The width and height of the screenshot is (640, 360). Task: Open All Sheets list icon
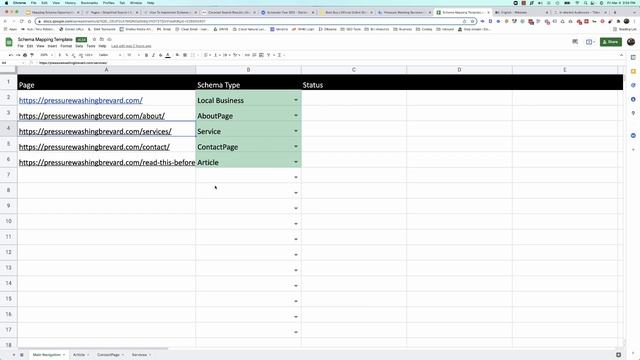pos(22,355)
